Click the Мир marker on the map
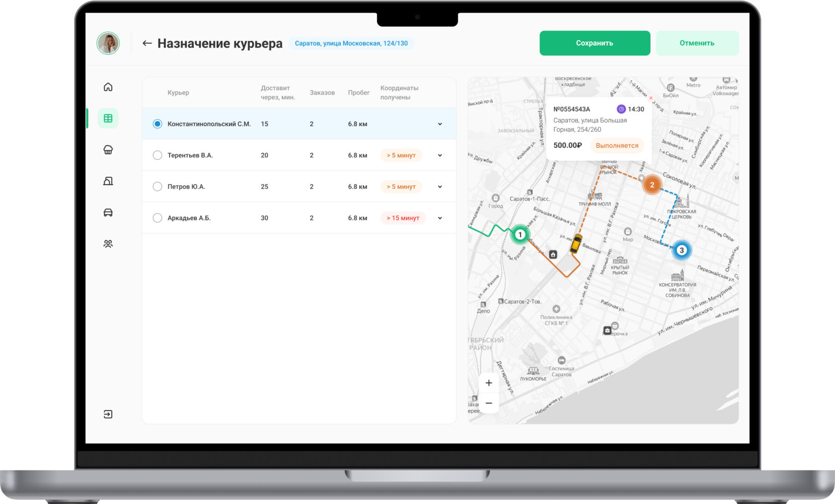The width and height of the screenshot is (835, 504). click(x=628, y=231)
